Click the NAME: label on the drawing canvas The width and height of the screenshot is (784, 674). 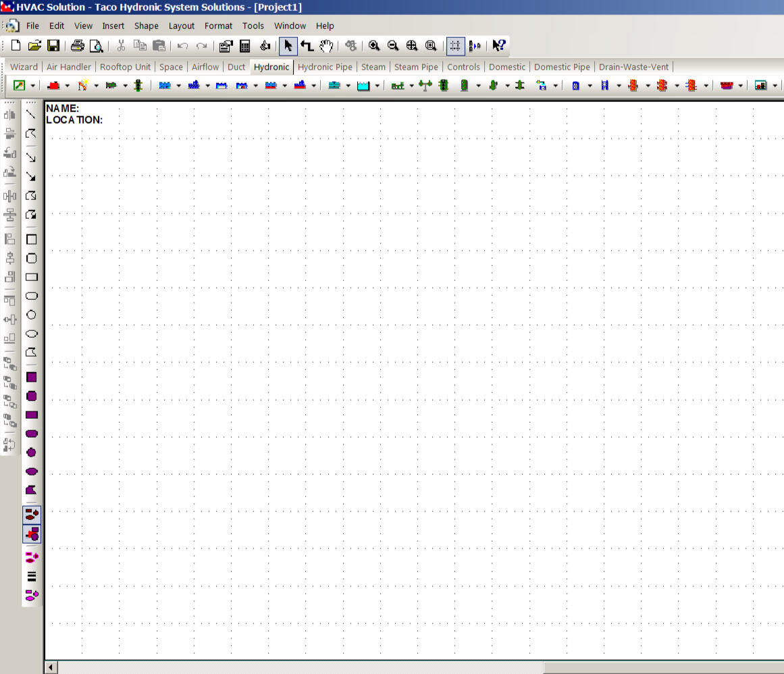coord(63,109)
